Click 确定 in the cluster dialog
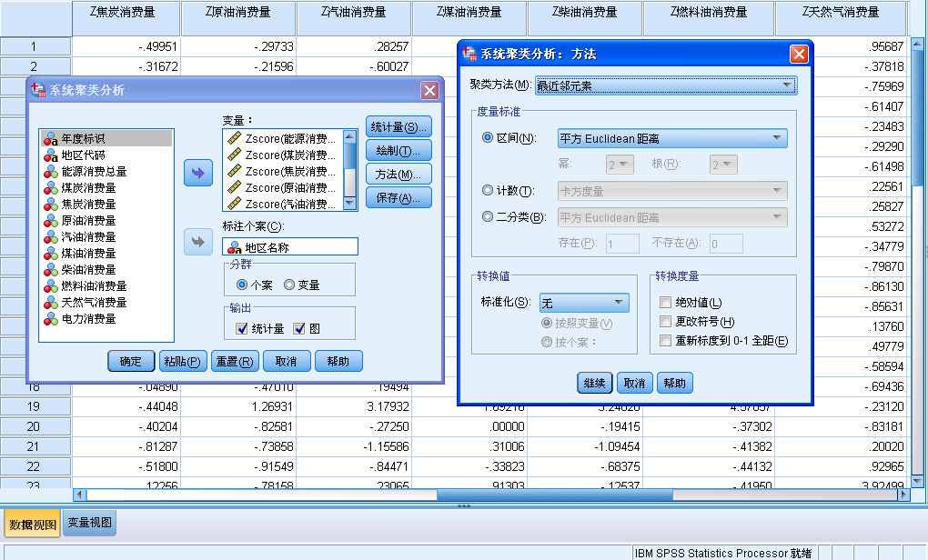The width and height of the screenshot is (928, 560). (131, 361)
